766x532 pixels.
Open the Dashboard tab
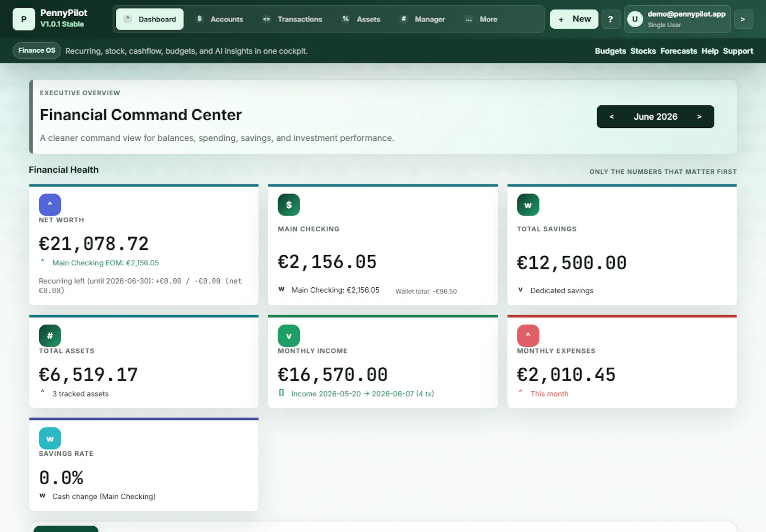coord(150,19)
